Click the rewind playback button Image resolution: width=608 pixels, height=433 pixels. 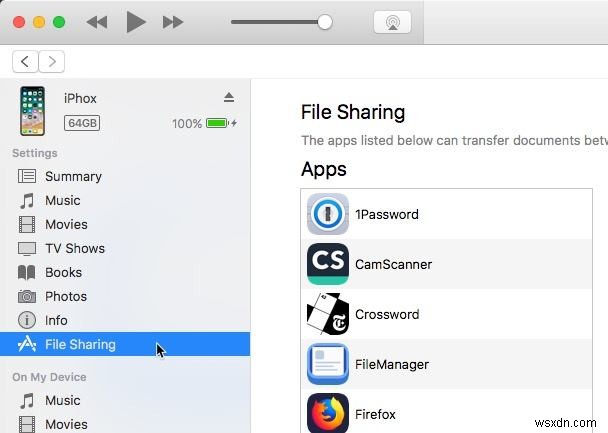pos(97,22)
